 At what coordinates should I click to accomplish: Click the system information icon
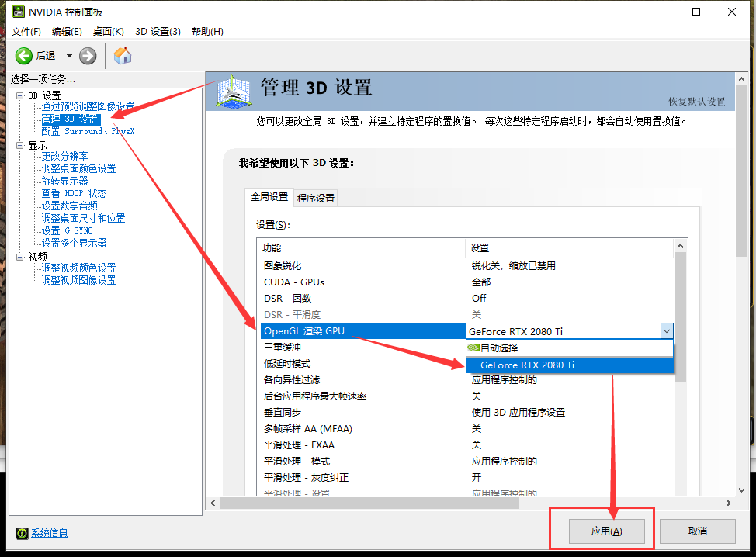(x=23, y=533)
